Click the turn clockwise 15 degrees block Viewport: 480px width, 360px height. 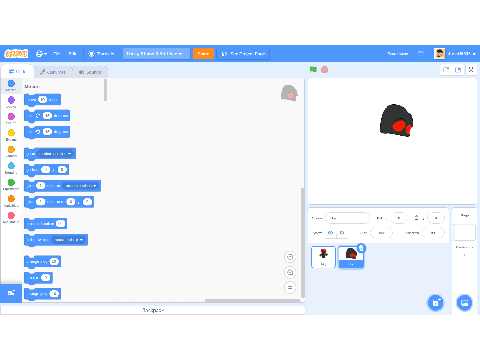[x=47, y=116]
